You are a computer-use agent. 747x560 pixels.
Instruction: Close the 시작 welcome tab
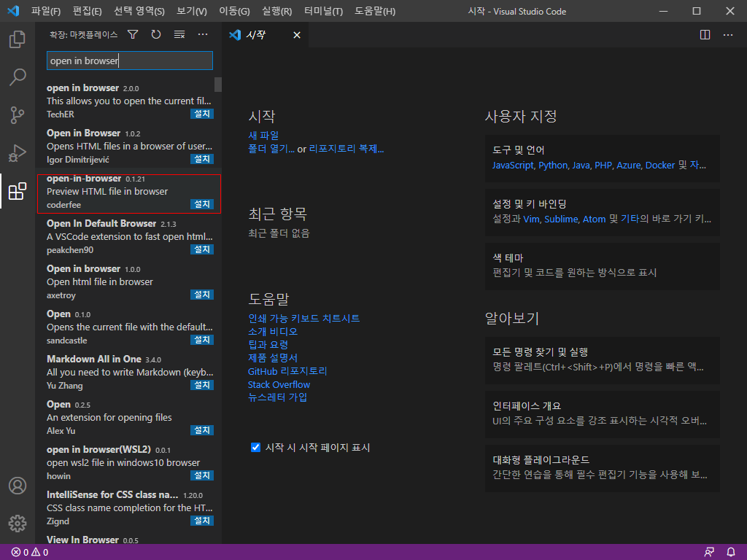(x=297, y=35)
